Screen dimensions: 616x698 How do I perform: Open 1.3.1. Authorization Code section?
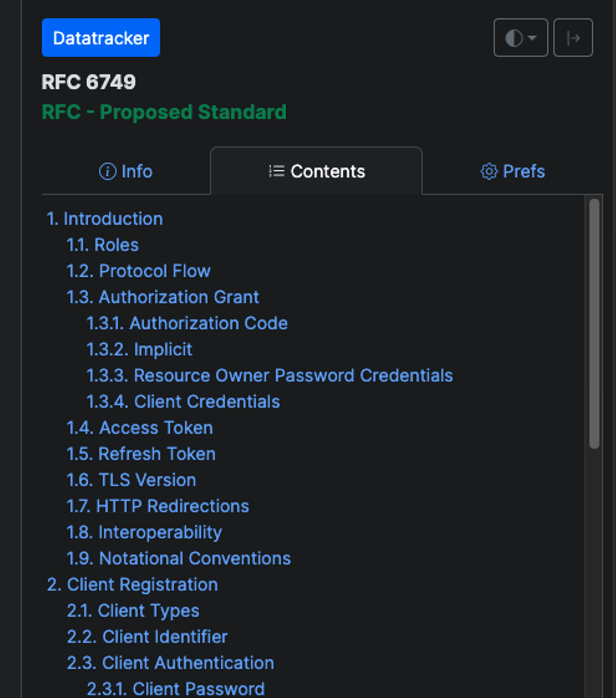tap(187, 323)
